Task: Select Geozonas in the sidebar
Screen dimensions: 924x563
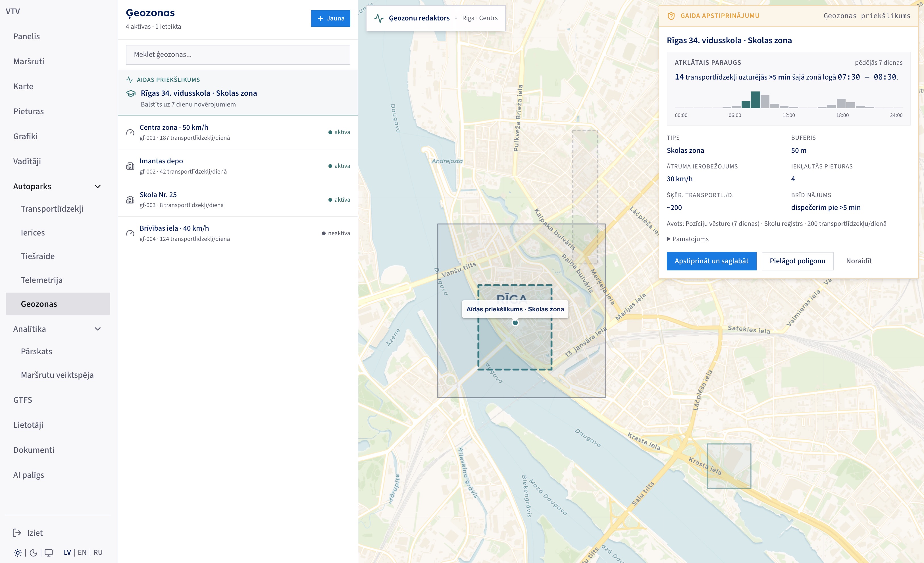Action: pyautogui.click(x=58, y=304)
